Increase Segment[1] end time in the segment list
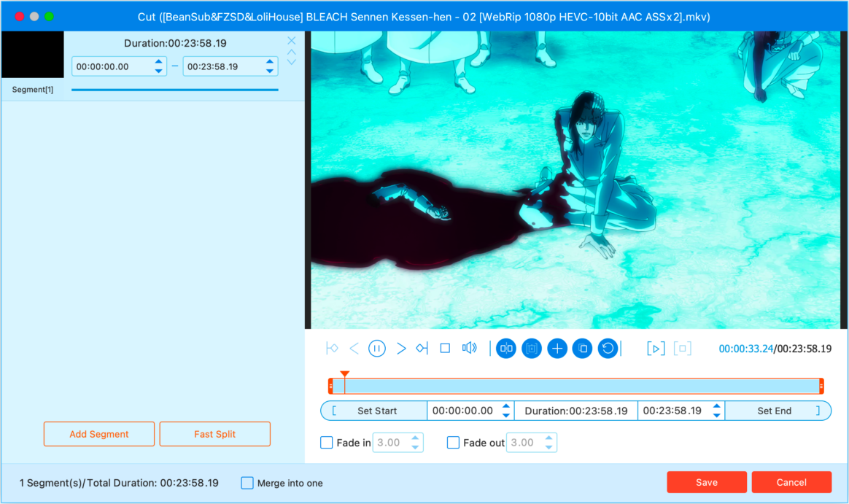This screenshot has width=849, height=504. click(x=270, y=62)
